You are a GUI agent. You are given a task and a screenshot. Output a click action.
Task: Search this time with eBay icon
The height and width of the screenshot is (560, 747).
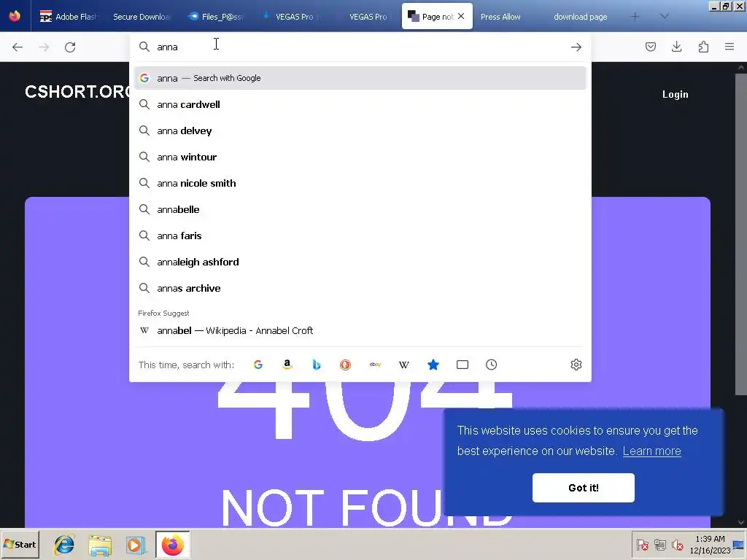point(375,365)
